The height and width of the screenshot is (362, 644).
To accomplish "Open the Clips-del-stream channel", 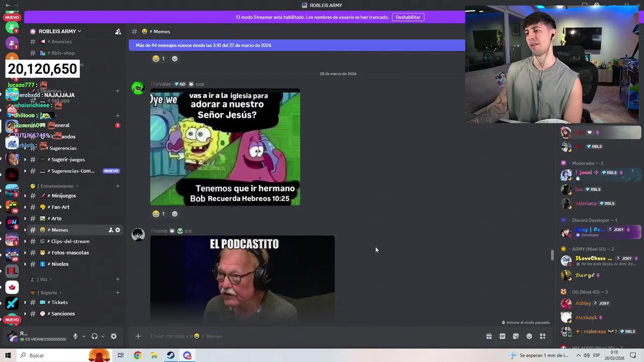I will pos(70,241).
